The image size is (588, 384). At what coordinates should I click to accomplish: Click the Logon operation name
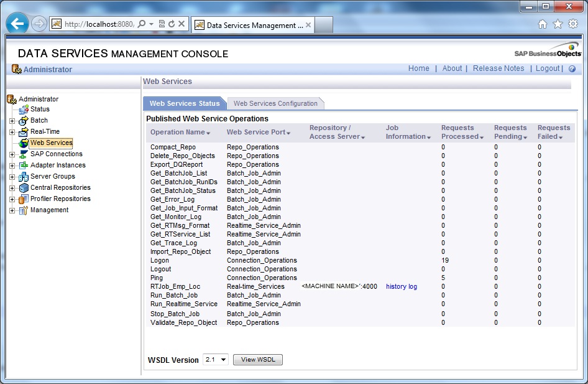[159, 261]
